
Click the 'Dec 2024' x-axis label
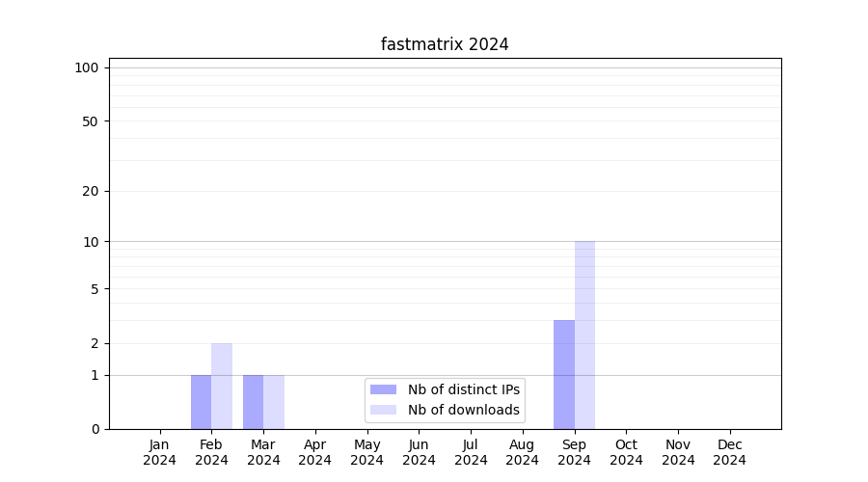coord(730,452)
